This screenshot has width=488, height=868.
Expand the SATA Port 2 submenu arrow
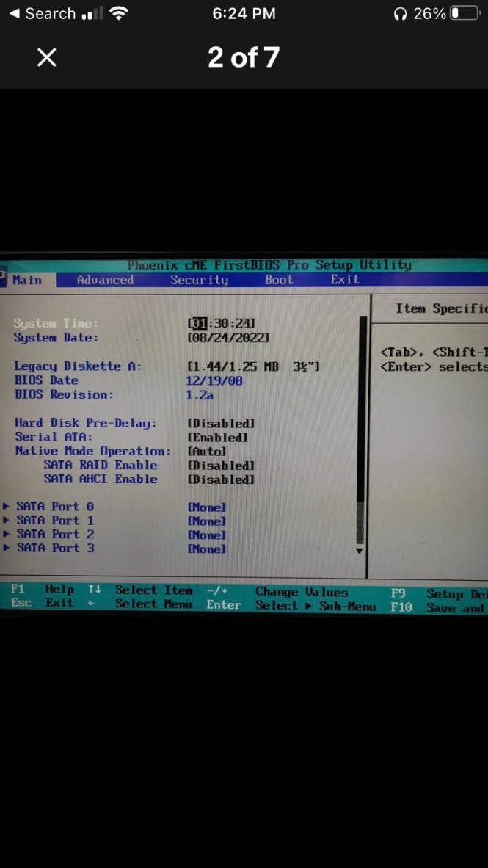click(x=6, y=534)
